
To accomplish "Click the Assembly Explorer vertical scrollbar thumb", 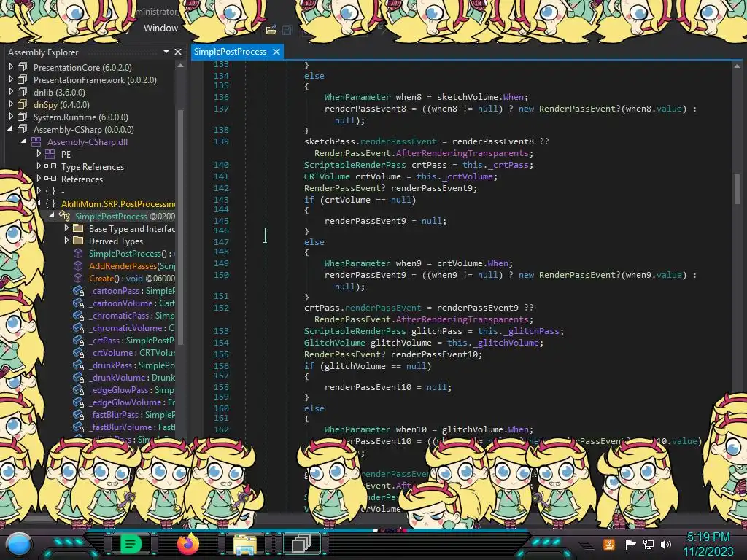I will [180, 226].
